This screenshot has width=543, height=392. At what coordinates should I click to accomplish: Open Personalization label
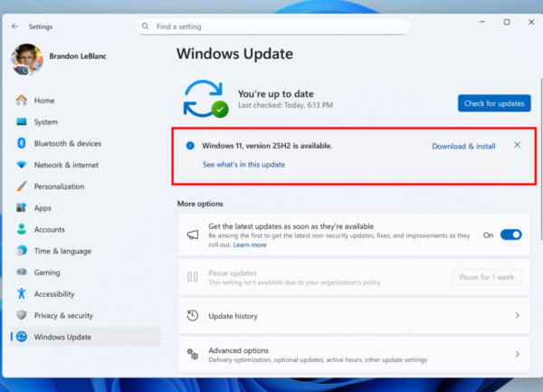coord(59,186)
